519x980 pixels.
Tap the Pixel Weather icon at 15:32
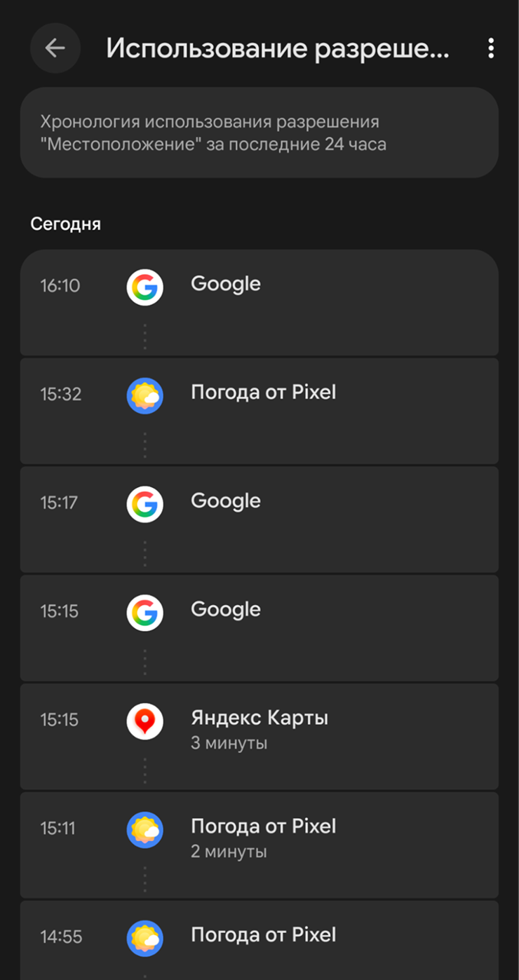[x=144, y=395]
